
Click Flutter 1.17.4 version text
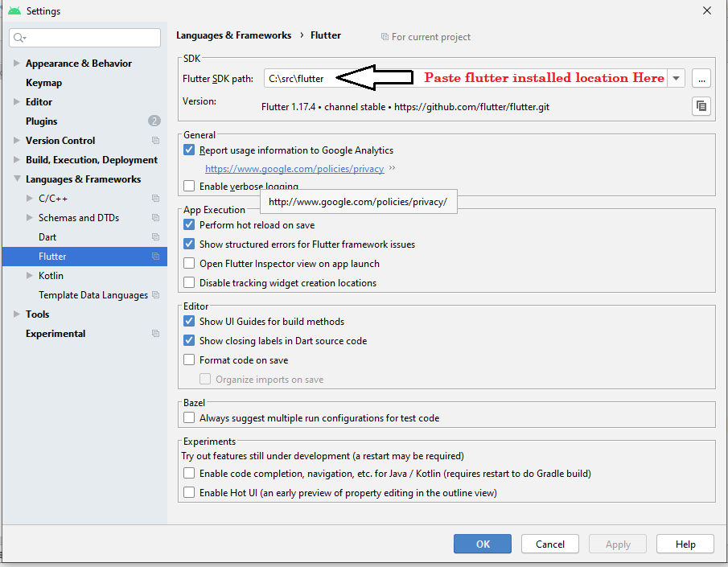[405, 107]
